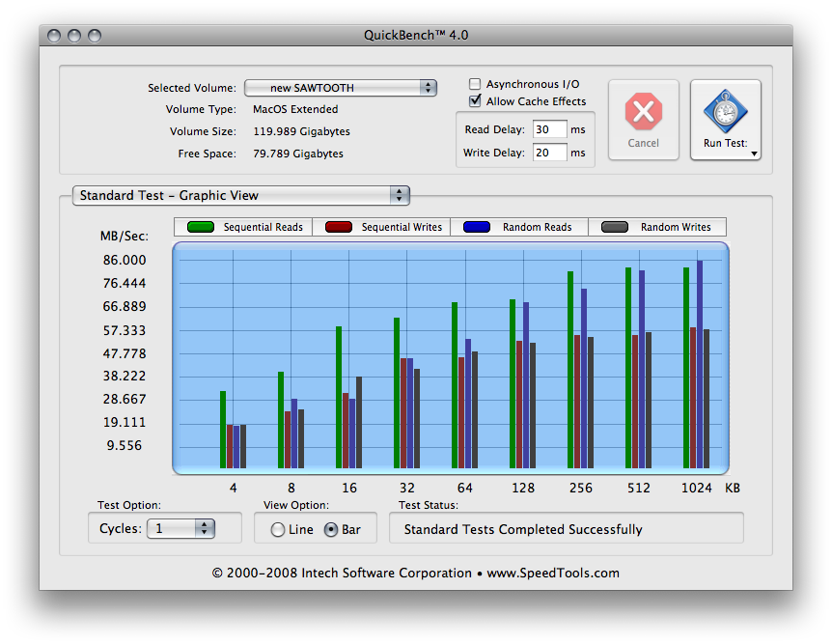Click the 79.789 Gigabytes free space value
Viewport: 832px width, 644px height.
click(298, 154)
